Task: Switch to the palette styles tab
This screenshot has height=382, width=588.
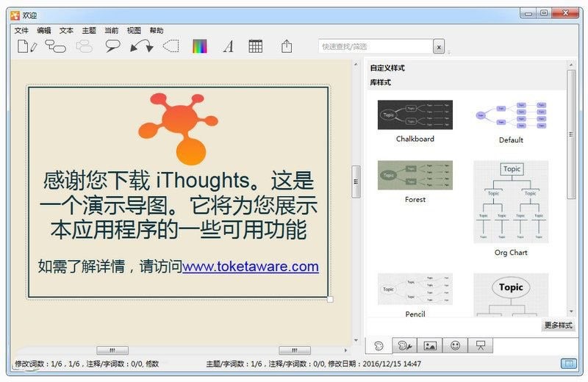Action: (x=379, y=346)
